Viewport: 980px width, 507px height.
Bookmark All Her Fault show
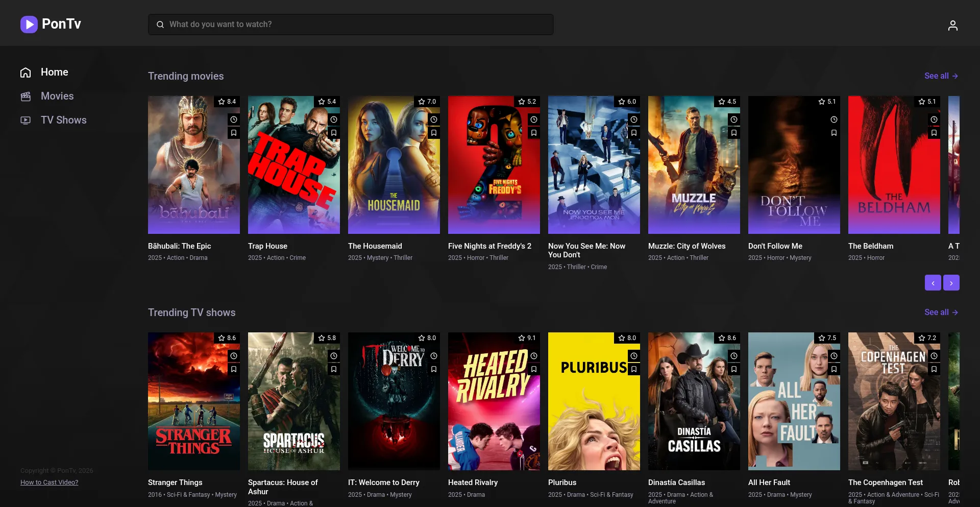(834, 369)
